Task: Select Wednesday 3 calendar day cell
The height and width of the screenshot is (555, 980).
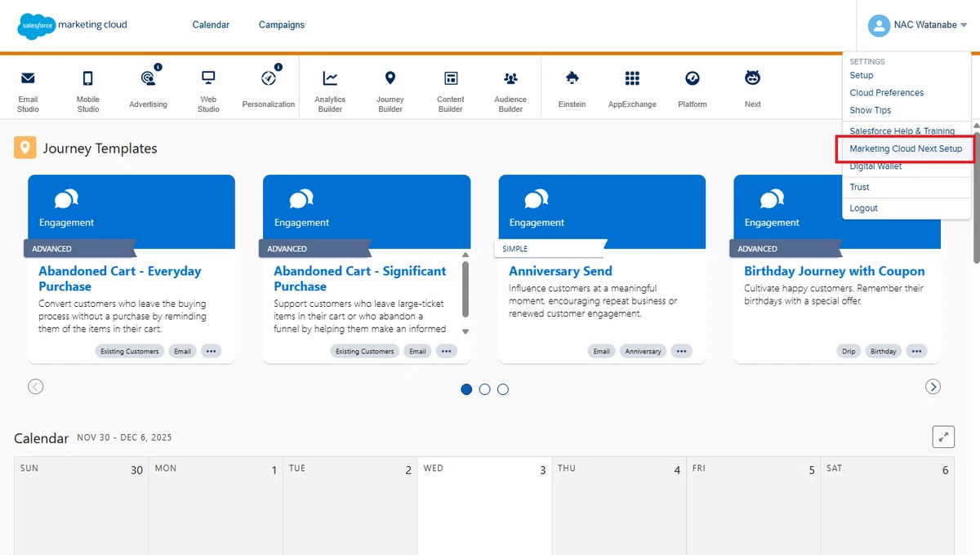Action: pos(484,506)
